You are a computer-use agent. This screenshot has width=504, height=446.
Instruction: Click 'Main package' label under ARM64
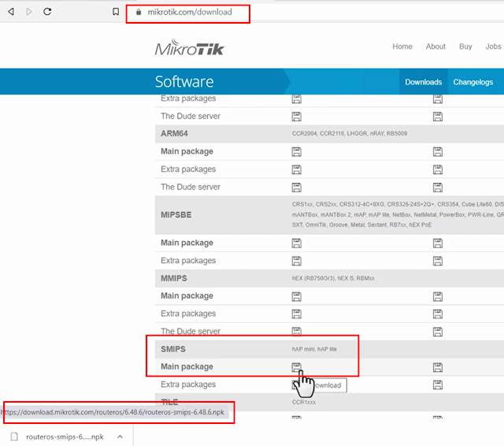pyautogui.click(x=187, y=151)
